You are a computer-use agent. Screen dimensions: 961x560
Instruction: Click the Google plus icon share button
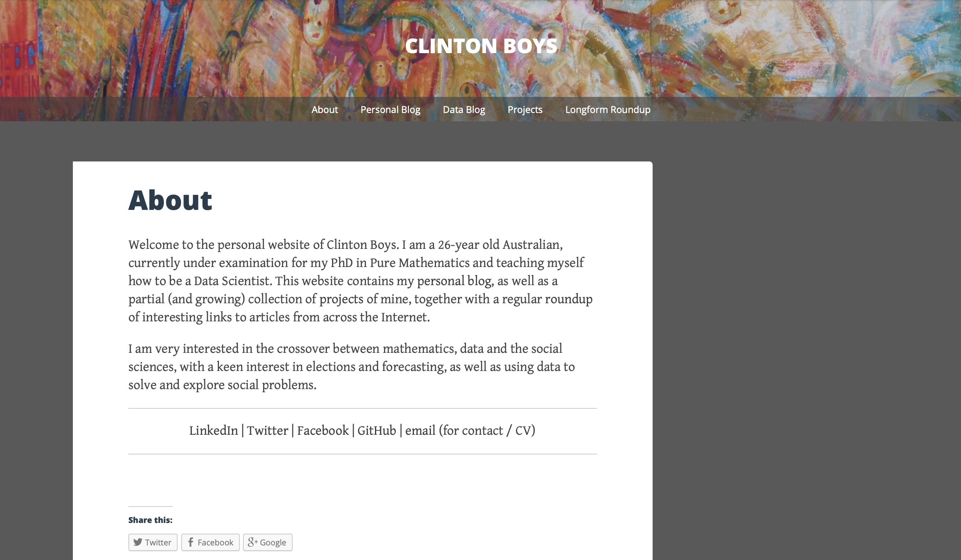(252, 542)
